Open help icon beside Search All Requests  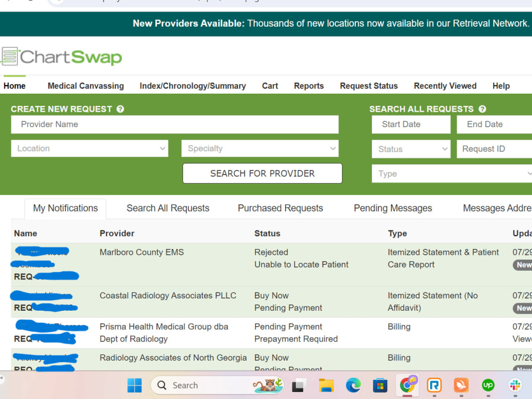click(482, 109)
